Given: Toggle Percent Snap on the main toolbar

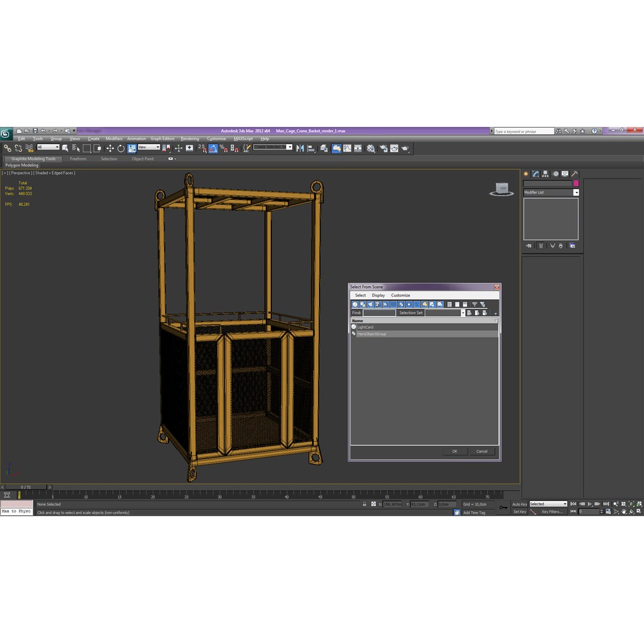Looking at the screenshot, I should point(224,148).
